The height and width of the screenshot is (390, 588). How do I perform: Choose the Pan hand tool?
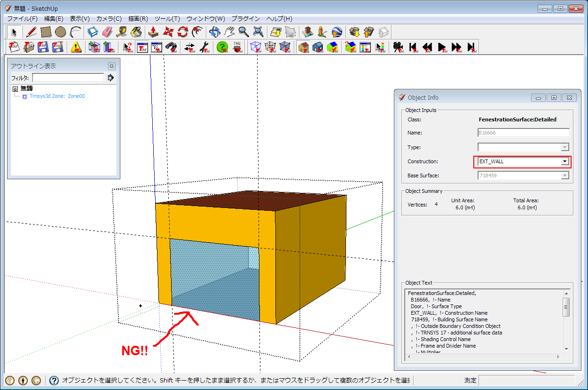click(x=229, y=32)
